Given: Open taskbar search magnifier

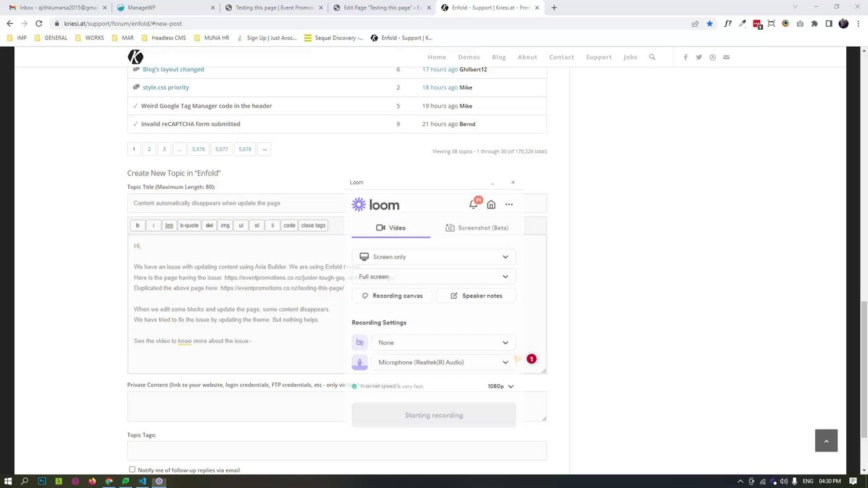Looking at the screenshot, I should click(24, 481).
